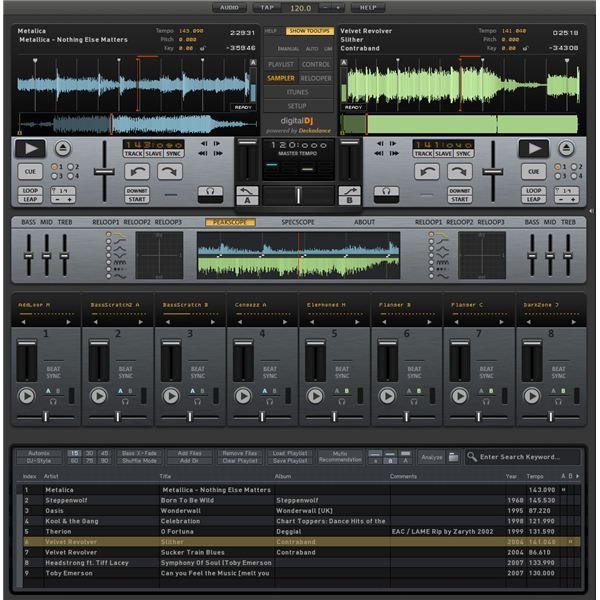
Task: Select cue point 4 on the right deck
Action: (574, 176)
